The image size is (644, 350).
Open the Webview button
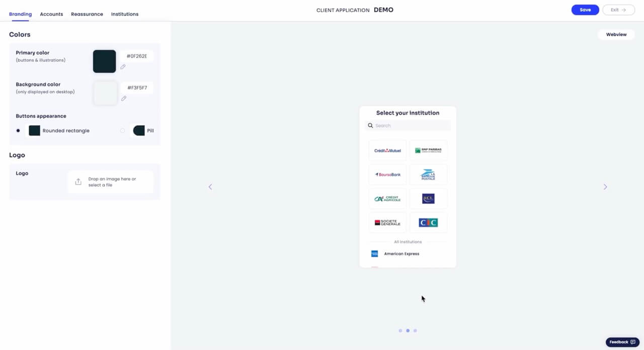(616, 35)
